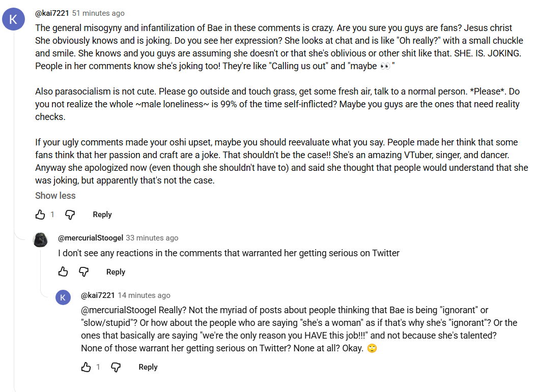538x392 pixels.
Task: Like kai7221's top-level comment
Action: [40, 215]
